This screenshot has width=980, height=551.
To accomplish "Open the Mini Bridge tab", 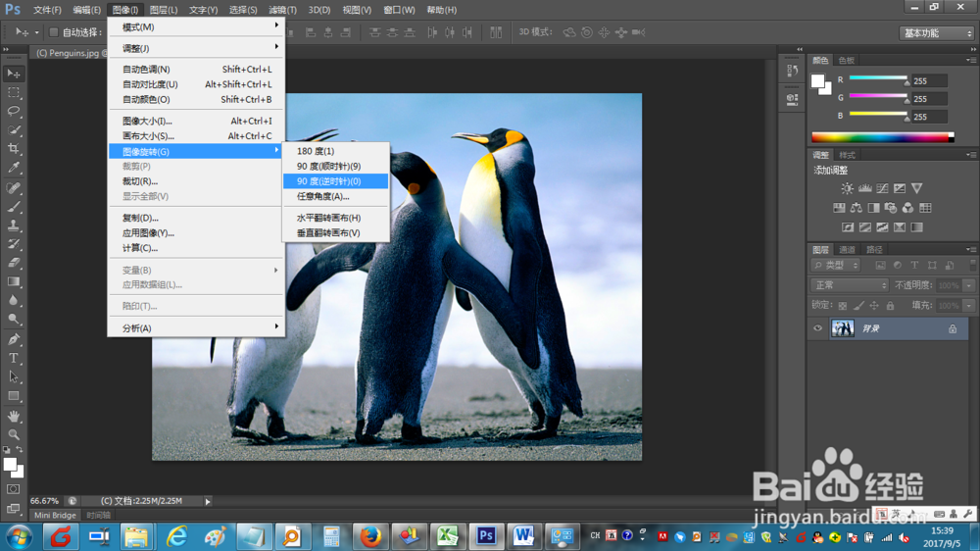I will [x=55, y=516].
